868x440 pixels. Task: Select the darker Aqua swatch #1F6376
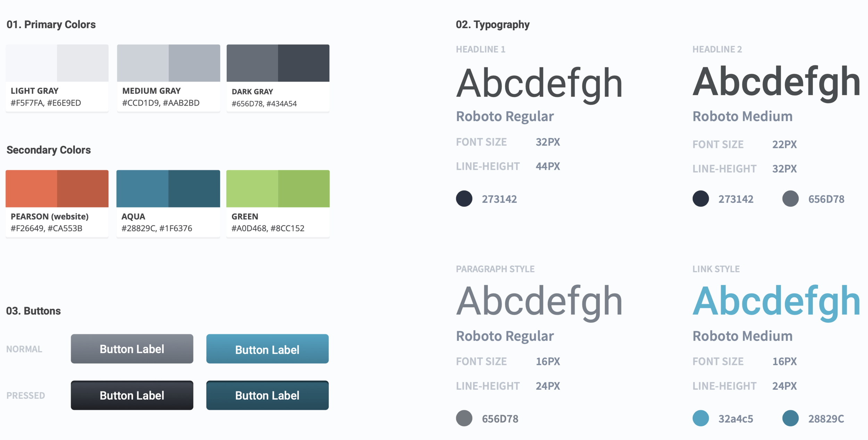pos(194,189)
